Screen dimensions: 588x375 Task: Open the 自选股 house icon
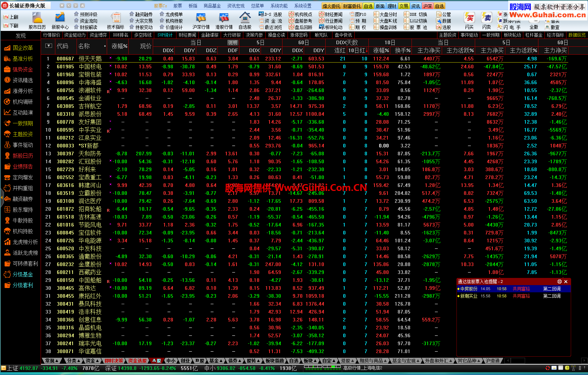(x=245, y=20)
